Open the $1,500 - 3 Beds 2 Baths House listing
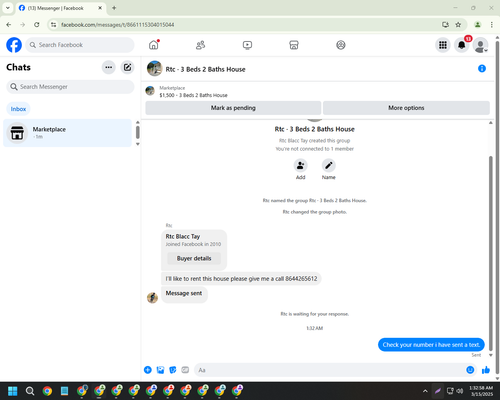 (193, 95)
